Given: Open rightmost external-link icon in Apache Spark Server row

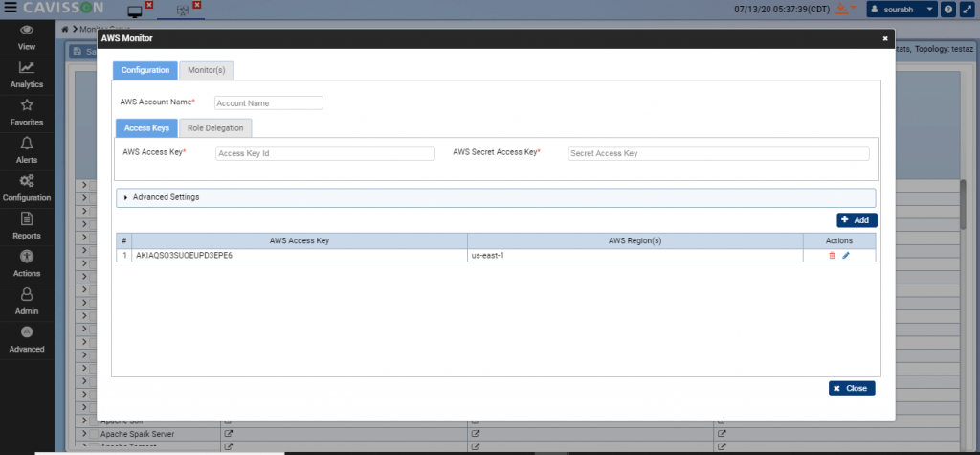Looking at the screenshot, I should click(722, 433).
